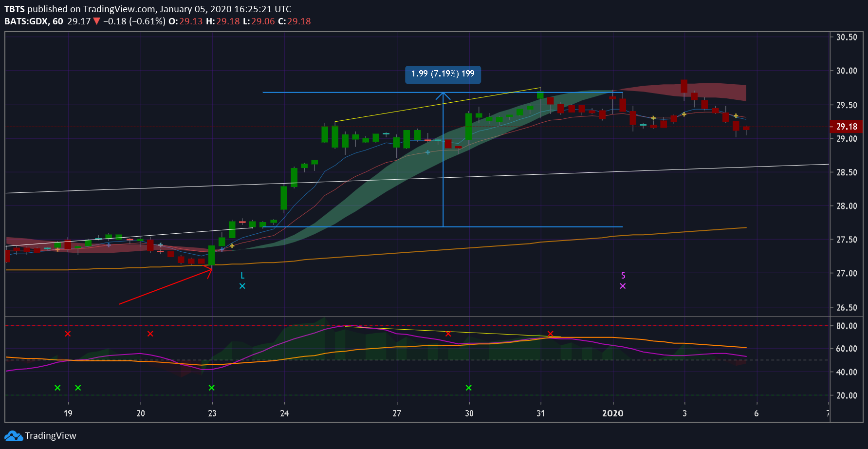Click the TBTS author name in the header
The image size is (868, 449).
coord(15,9)
